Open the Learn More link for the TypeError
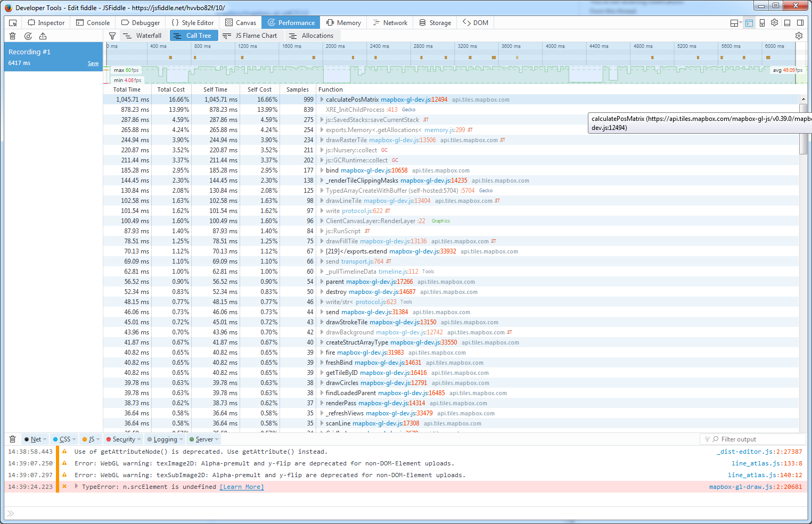This screenshot has width=812, height=524. [x=241, y=486]
